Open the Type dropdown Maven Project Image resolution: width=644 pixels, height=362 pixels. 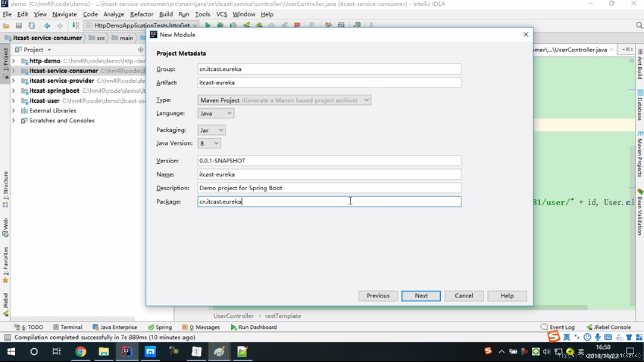coord(284,100)
